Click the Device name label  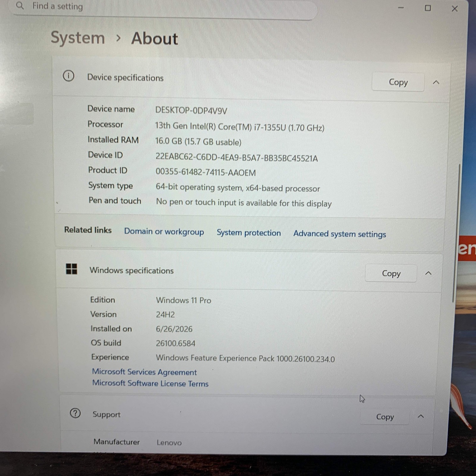click(111, 109)
